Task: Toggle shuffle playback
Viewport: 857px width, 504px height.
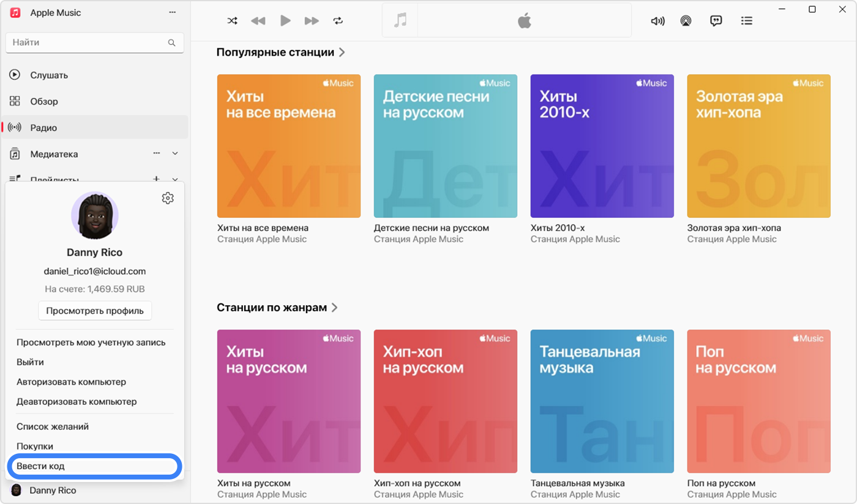Action: point(233,21)
